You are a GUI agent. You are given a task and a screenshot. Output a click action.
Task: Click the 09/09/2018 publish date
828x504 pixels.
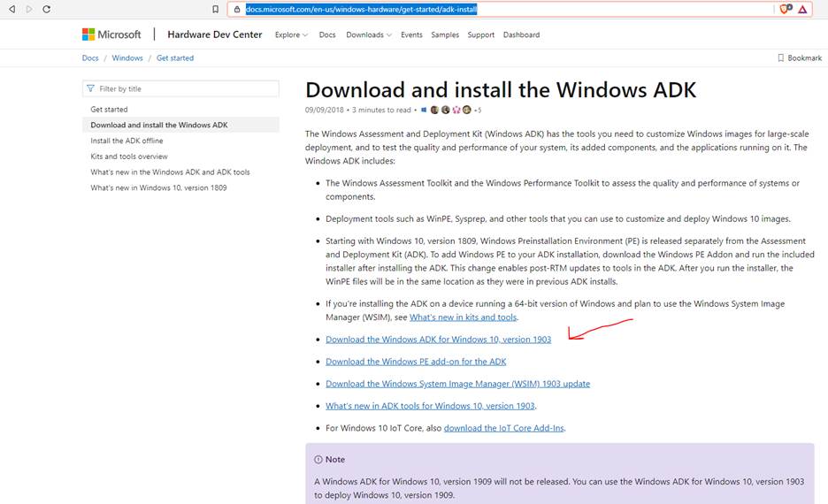[x=325, y=110]
